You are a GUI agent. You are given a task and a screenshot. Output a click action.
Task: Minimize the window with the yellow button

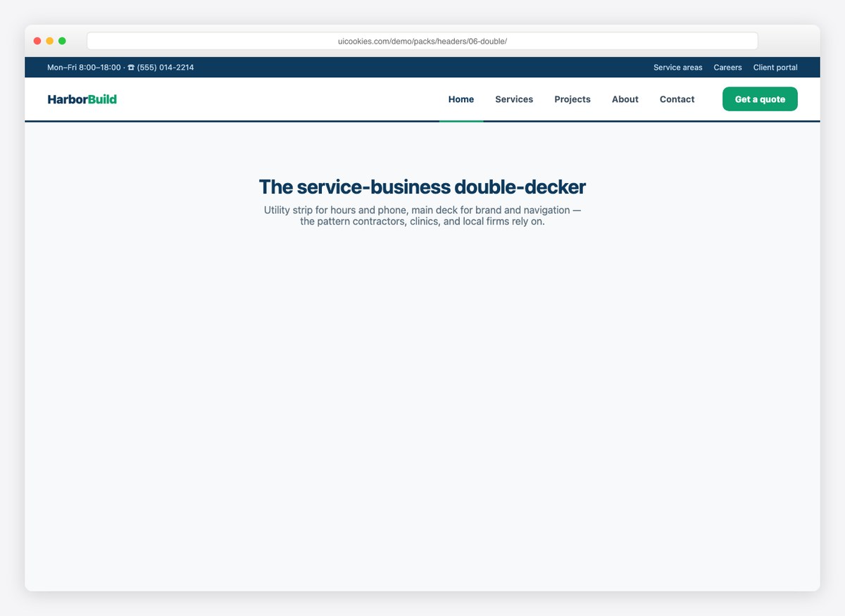[x=49, y=41]
